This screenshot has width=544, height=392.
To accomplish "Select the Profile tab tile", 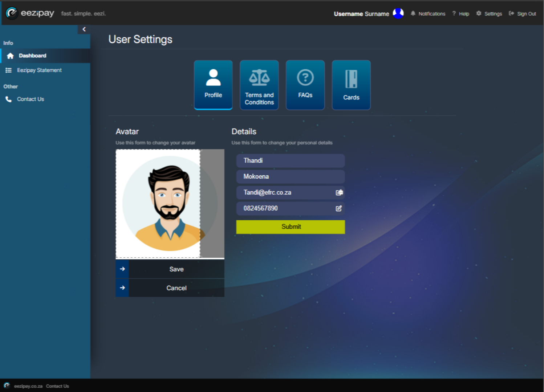I will [x=213, y=85].
